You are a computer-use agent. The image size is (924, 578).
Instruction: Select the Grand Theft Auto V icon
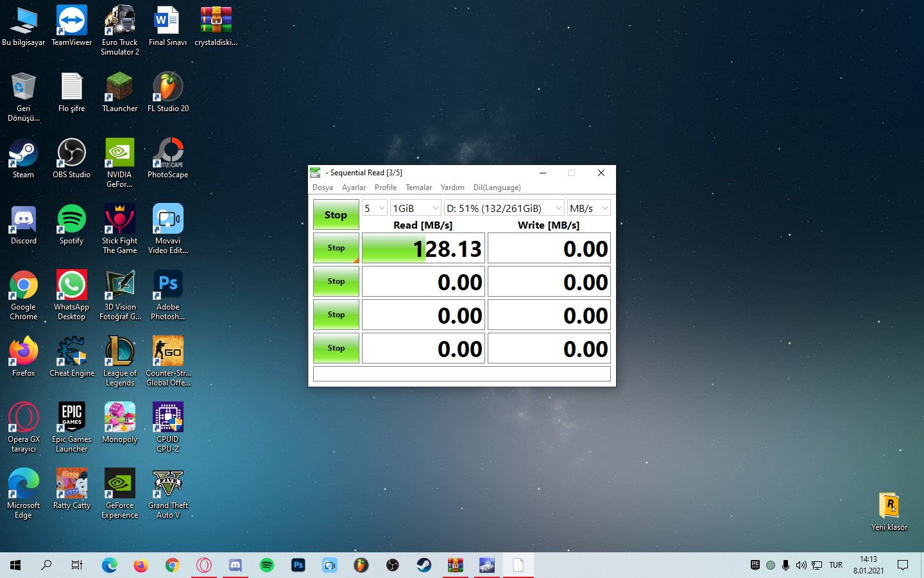pos(167,494)
